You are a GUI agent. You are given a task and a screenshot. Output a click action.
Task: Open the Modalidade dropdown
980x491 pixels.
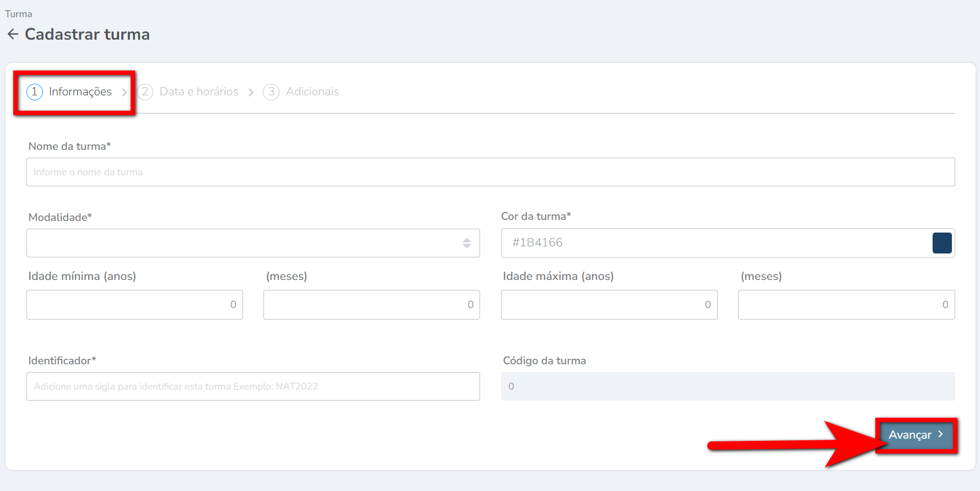coord(243,243)
